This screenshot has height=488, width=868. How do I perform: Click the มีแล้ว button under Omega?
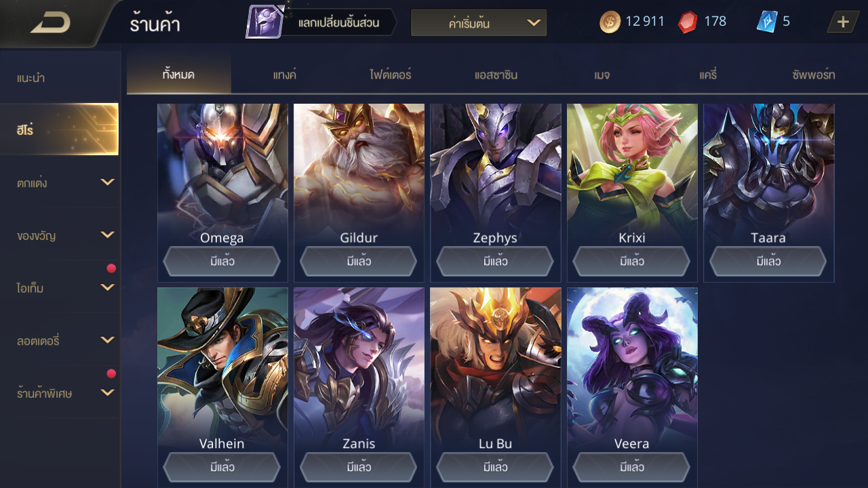[x=222, y=261]
